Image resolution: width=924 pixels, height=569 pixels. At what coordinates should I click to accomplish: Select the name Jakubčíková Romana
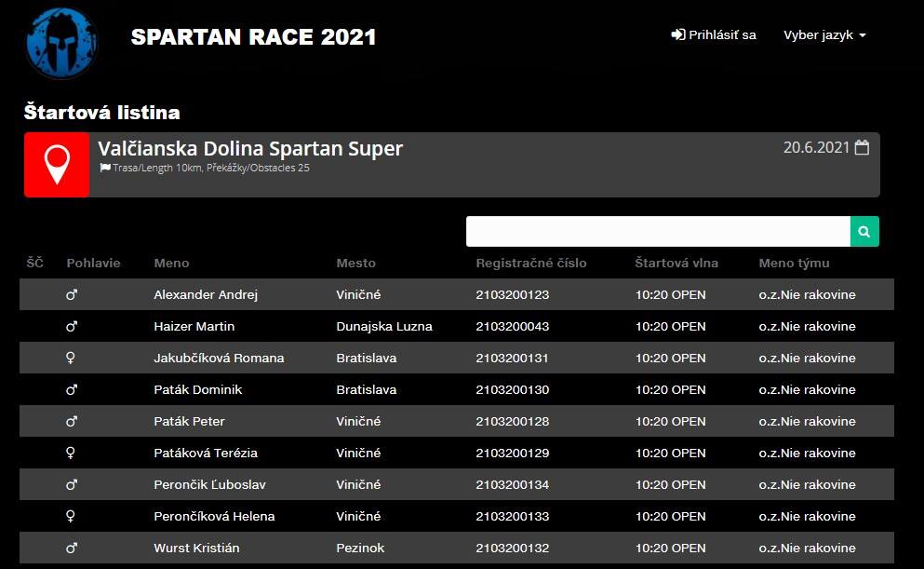[x=219, y=358]
